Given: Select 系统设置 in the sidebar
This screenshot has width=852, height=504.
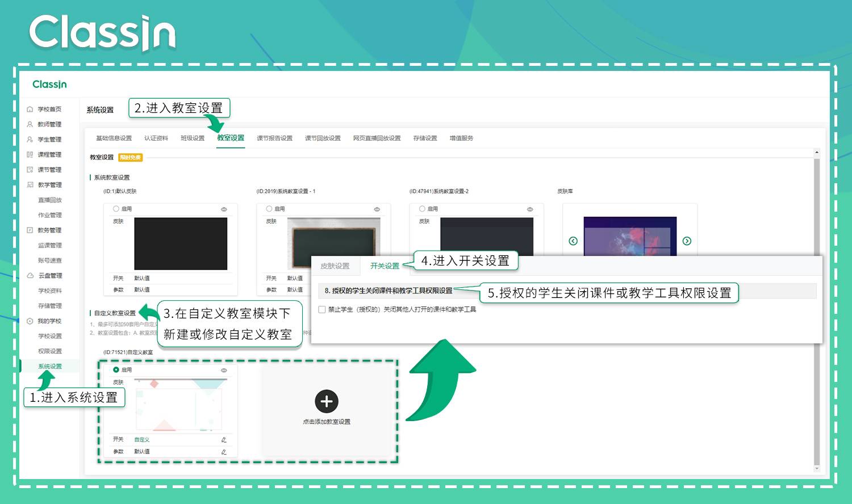Looking at the screenshot, I should coord(50,367).
